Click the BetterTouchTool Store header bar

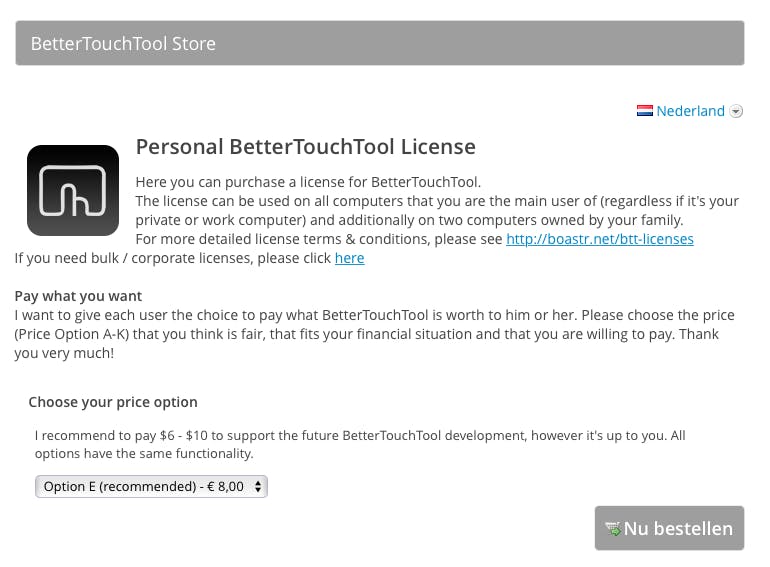point(380,43)
